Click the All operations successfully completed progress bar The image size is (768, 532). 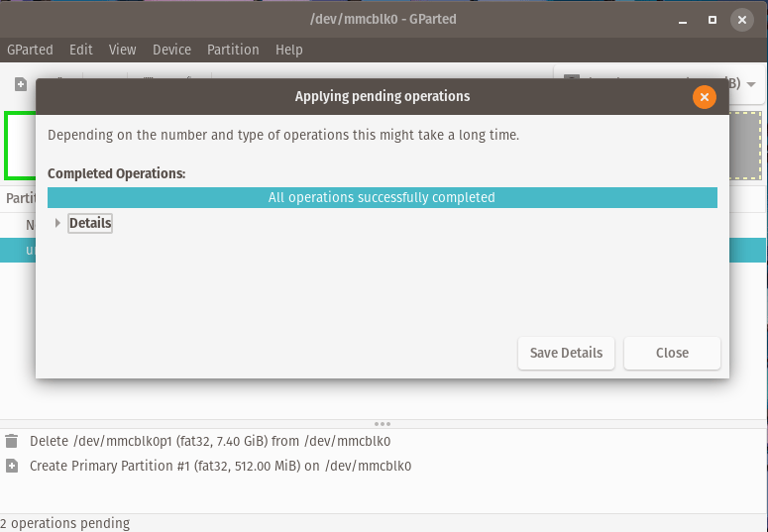(x=382, y=197)
